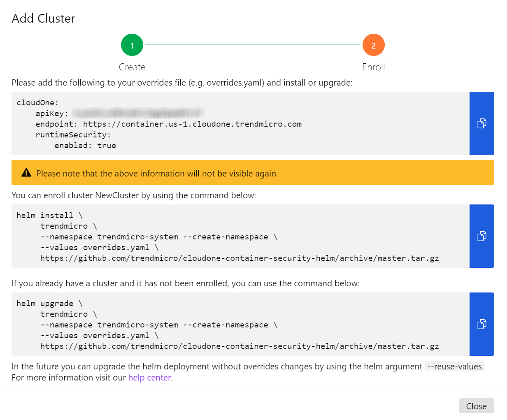
Task: Select the orange step 2 circle
Action: (x=373, y=45)
